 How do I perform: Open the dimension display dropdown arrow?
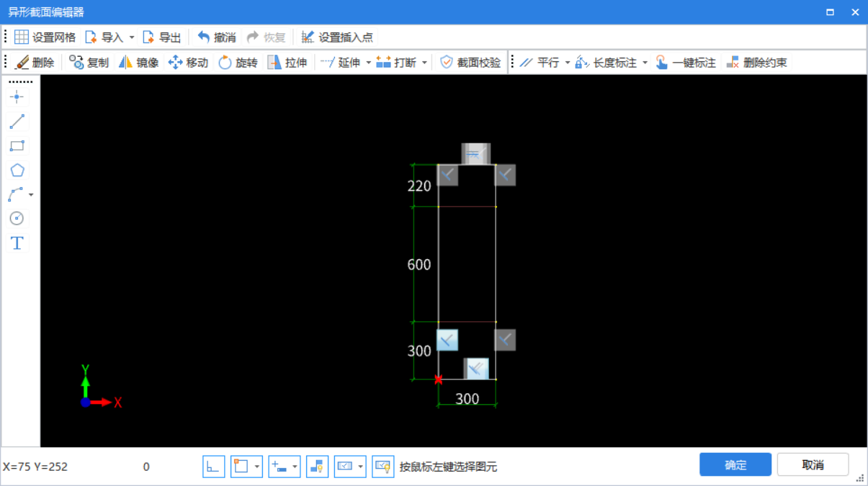click(361, 467)
